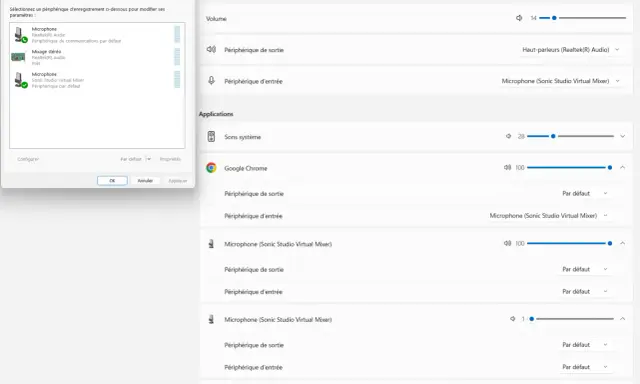Click the level meter beside Sonic Studio Microphone

(177, 79)
